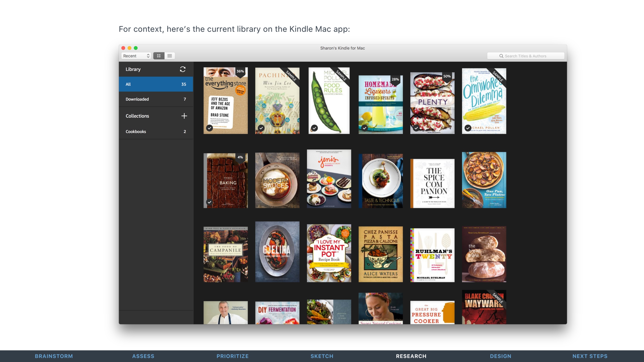Click the Sample ribbon on Omnivore's Dilemma

(498, 76)
